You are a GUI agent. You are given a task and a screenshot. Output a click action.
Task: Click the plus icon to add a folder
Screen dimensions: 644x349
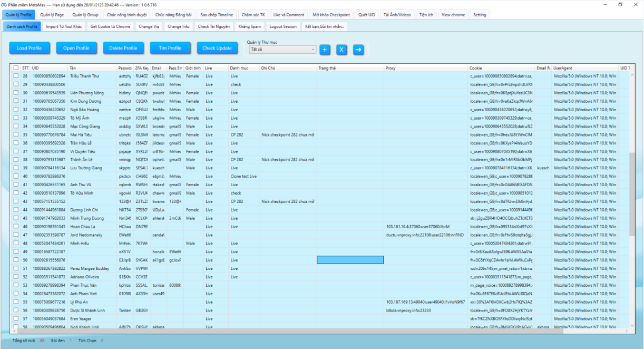coord(325,50)
